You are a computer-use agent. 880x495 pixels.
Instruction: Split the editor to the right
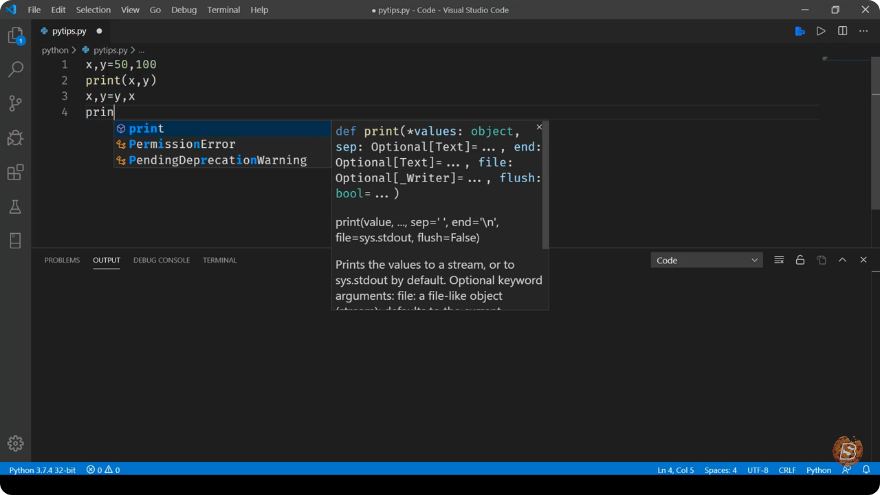pos(842,31)
